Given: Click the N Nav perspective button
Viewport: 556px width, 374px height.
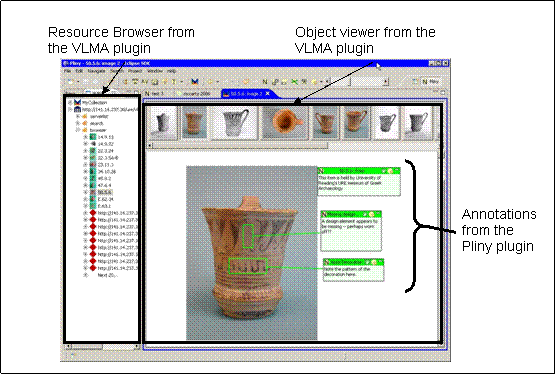Looking at the screenshot, I should [x=430, y=82].
